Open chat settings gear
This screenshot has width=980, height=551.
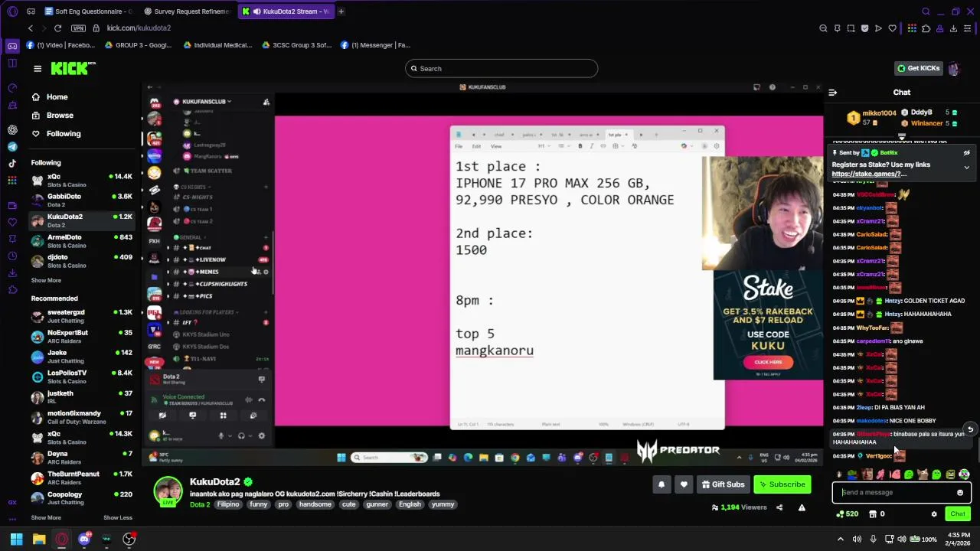[x=934, y=514]
